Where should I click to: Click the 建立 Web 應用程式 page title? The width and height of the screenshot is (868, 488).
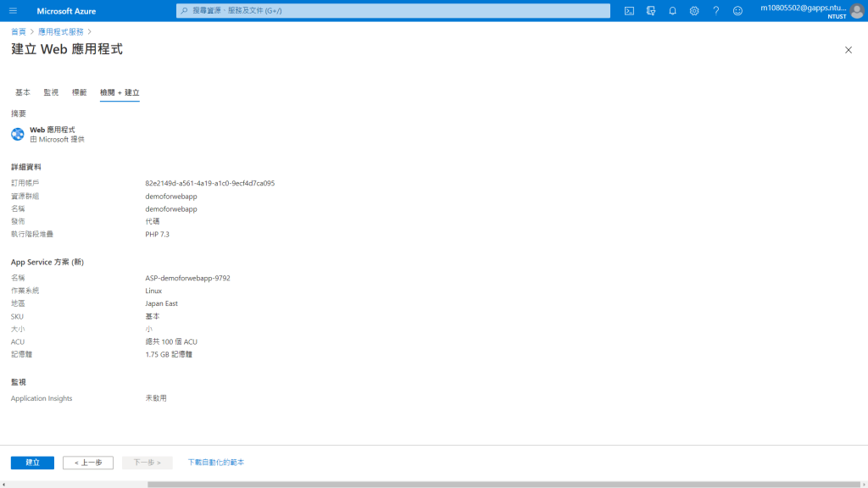(67, 49)
